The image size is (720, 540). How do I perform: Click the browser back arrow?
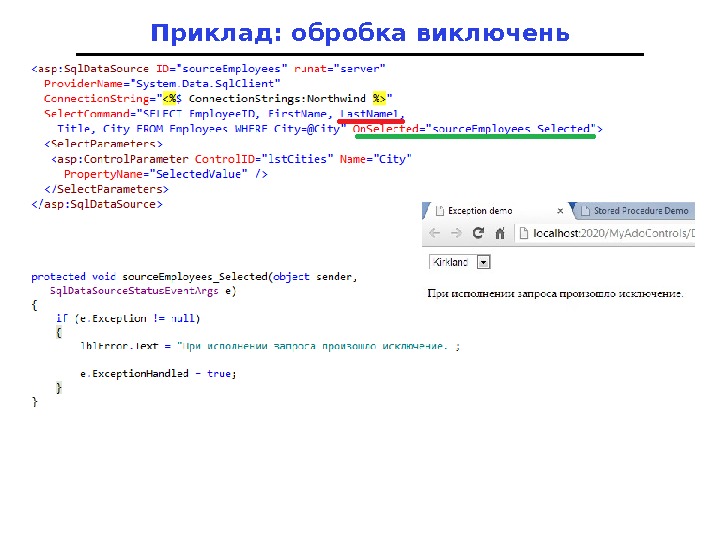coord(434,233)
